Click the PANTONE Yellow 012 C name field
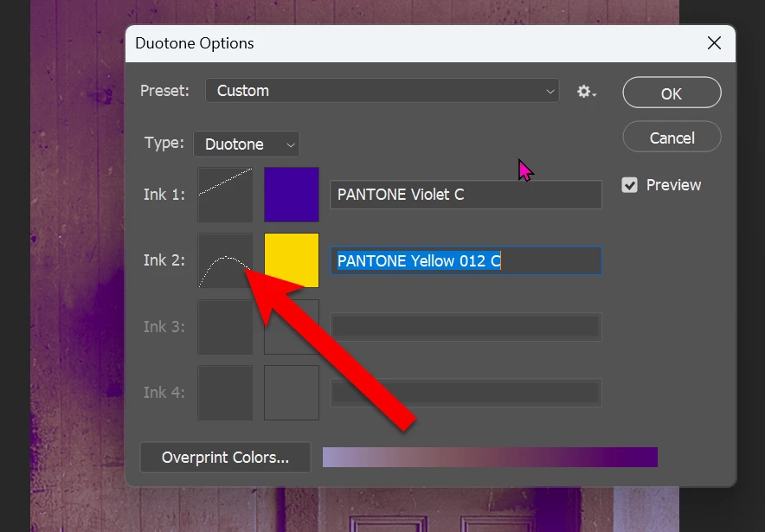 pos(466,260)
